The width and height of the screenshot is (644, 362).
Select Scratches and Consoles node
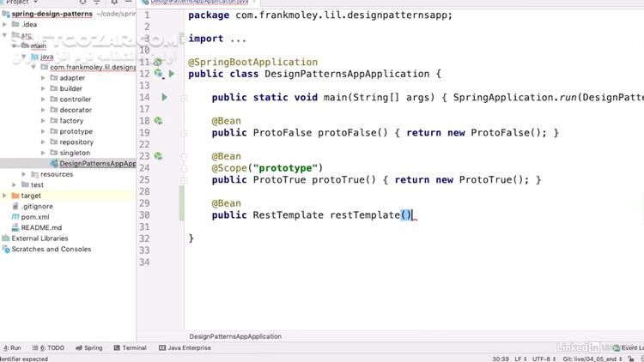[52, 249]
